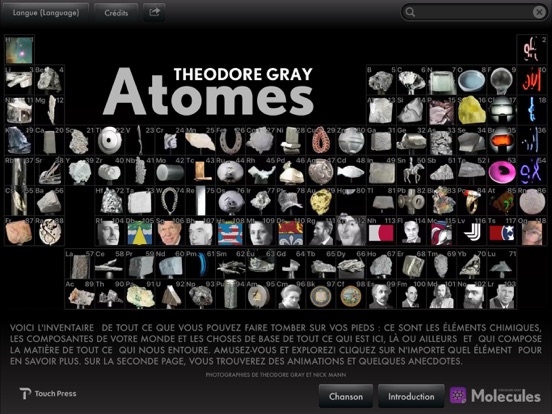Play the Chanson button

point(346,396)
